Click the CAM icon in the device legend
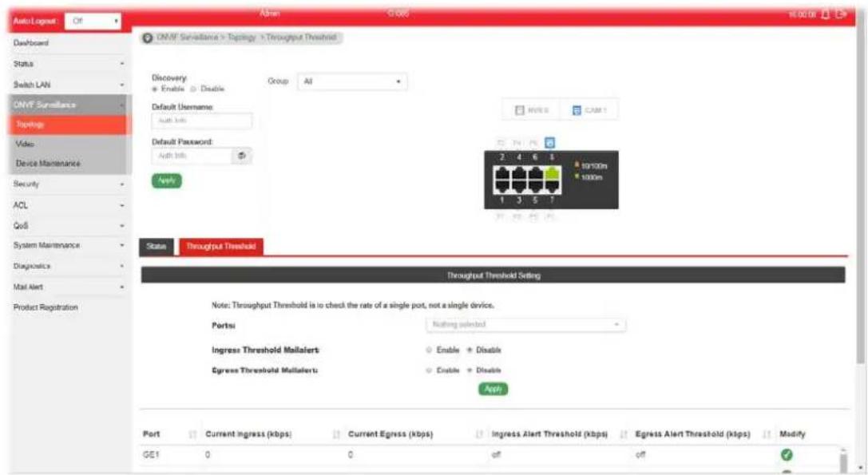 (x=577, y=110)
